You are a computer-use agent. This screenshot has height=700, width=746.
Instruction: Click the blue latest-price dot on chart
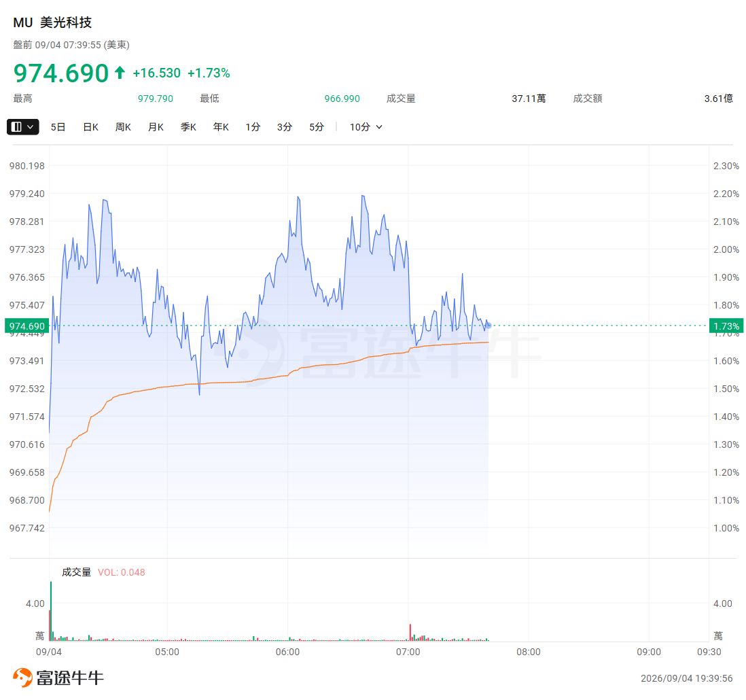click(x=488, y=326)
